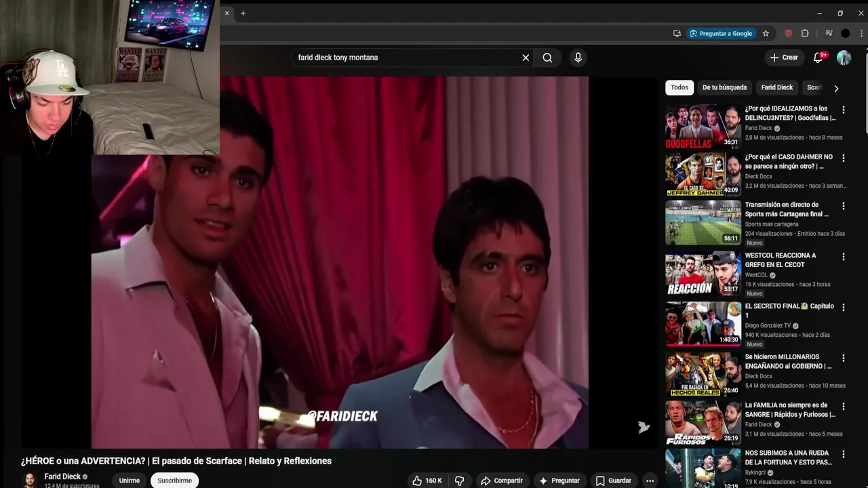The image size is (868, 488).
Task: Click the red shield extension icon
Action: pos(788,33)
